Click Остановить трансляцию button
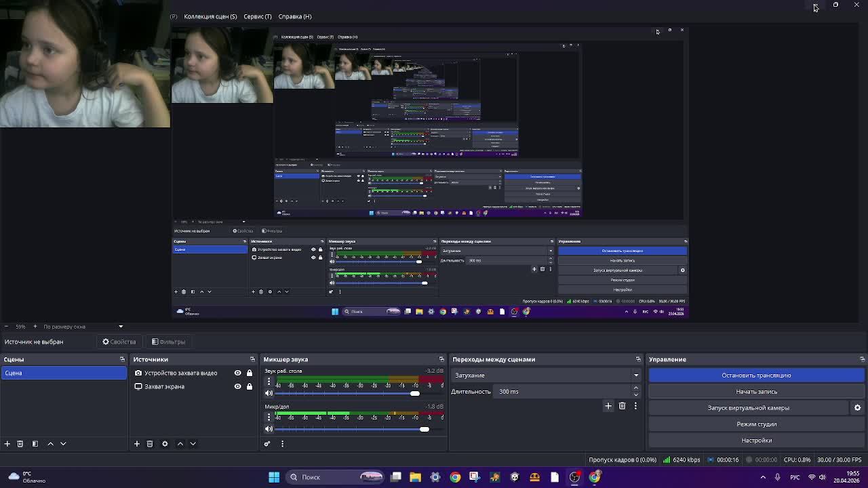The image size is (868, 488). [756, 375]
